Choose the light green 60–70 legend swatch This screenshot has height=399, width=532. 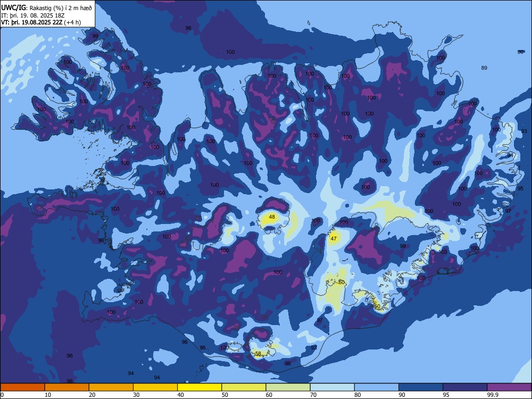288,387
